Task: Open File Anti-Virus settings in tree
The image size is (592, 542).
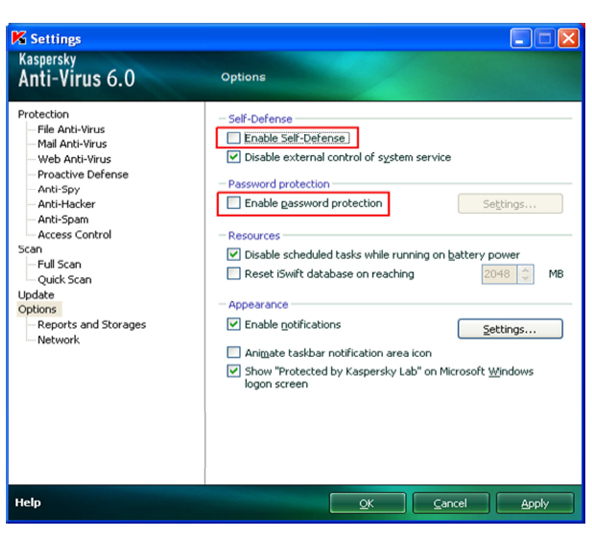Action: click(71, 129)
